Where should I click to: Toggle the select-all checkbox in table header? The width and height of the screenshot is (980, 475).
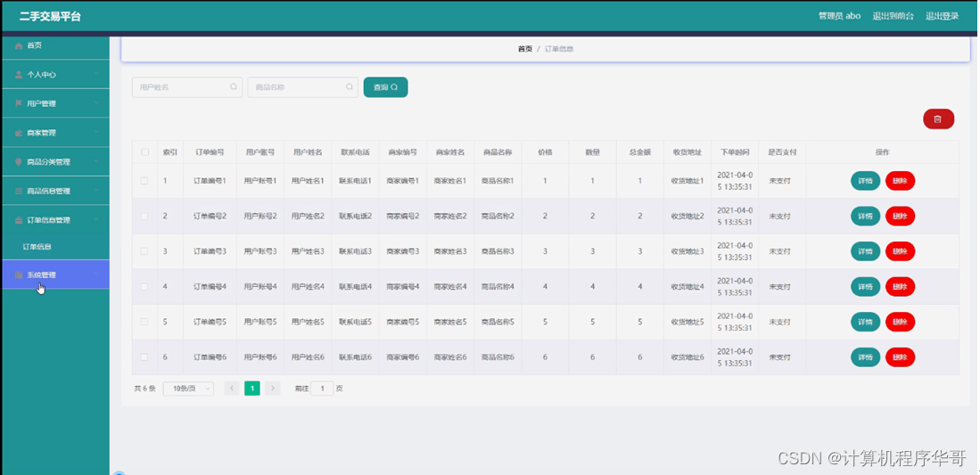pyautogui.click(x=145, y=152)
